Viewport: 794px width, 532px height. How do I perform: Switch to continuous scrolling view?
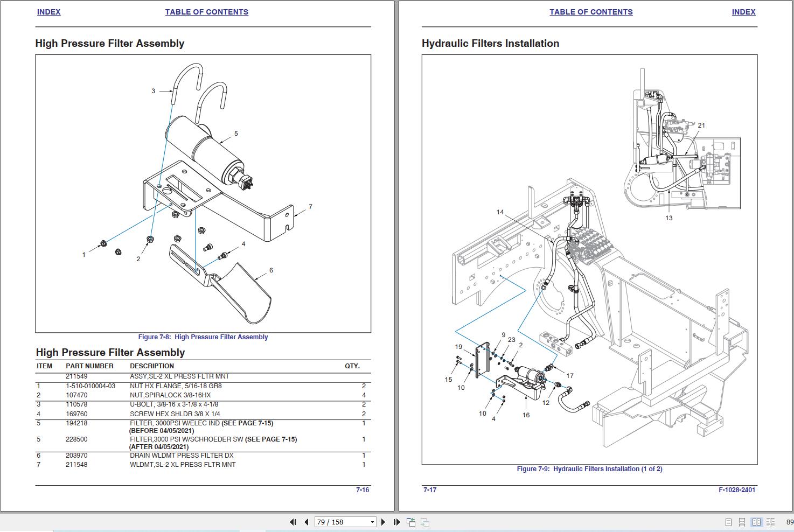coord(742,522)
